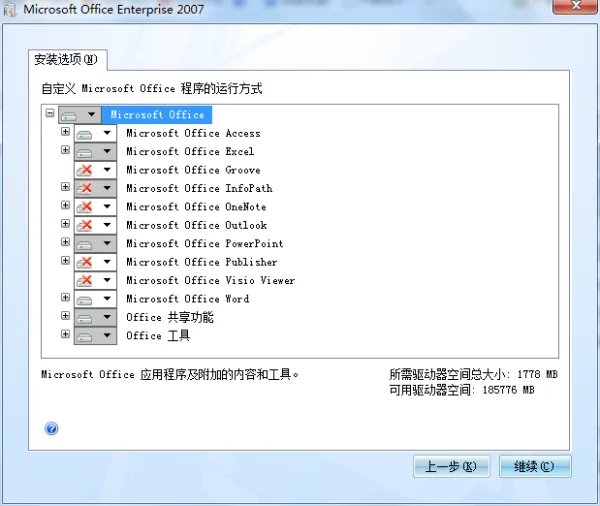The image size is (600, 506).
Task: Open install-state dropdown for Office 共享功能
Action: pos(107,317)
